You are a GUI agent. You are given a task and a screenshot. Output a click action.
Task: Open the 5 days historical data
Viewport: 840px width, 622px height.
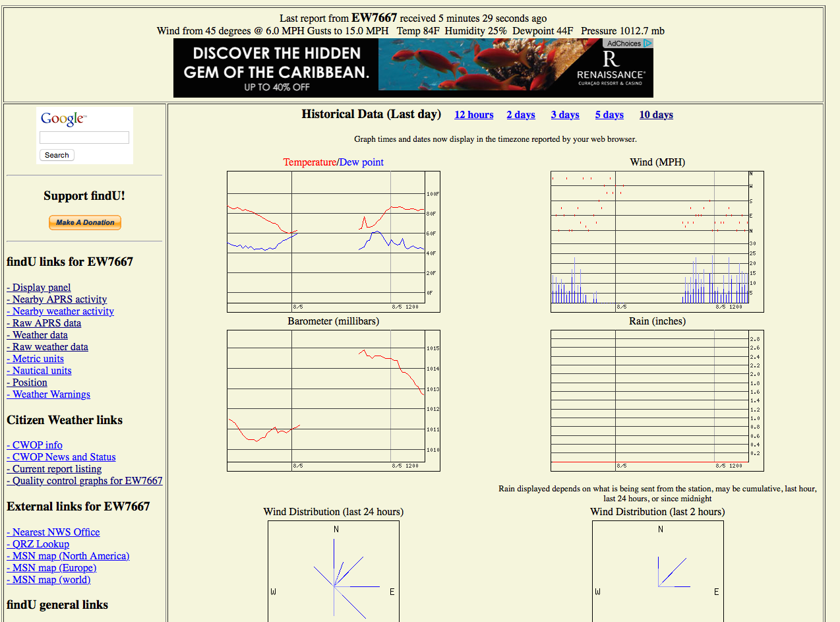point(609,115)
